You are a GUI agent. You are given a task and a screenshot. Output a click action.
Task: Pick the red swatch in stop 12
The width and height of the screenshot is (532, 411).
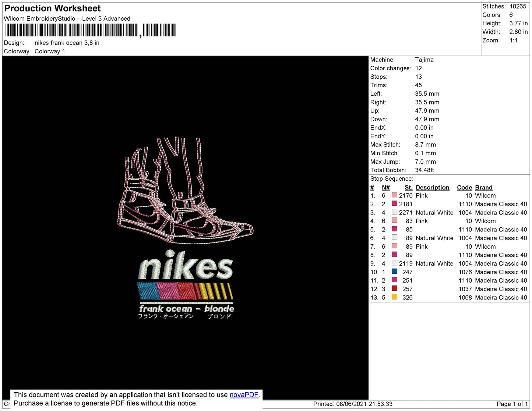[394, 288]
